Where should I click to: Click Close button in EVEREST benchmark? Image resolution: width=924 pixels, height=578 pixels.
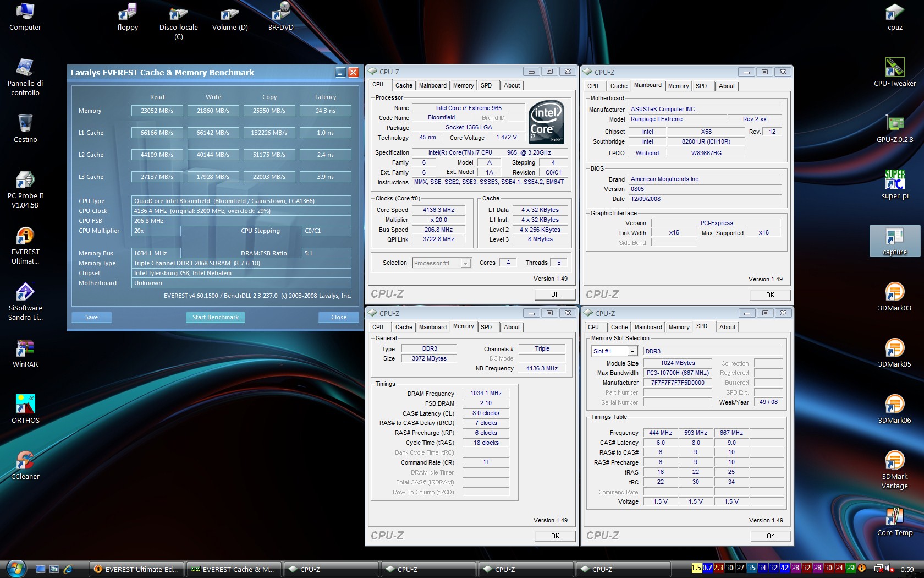tap(339, 317)
